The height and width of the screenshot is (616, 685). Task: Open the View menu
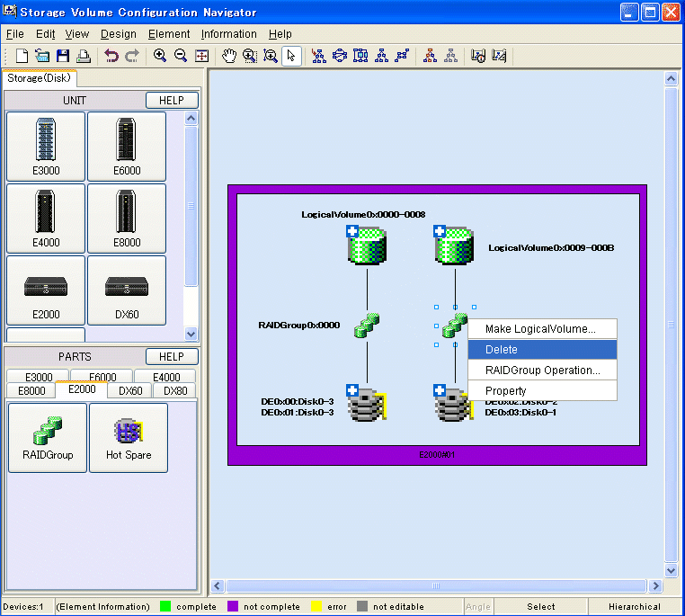(x=77, y=34)
